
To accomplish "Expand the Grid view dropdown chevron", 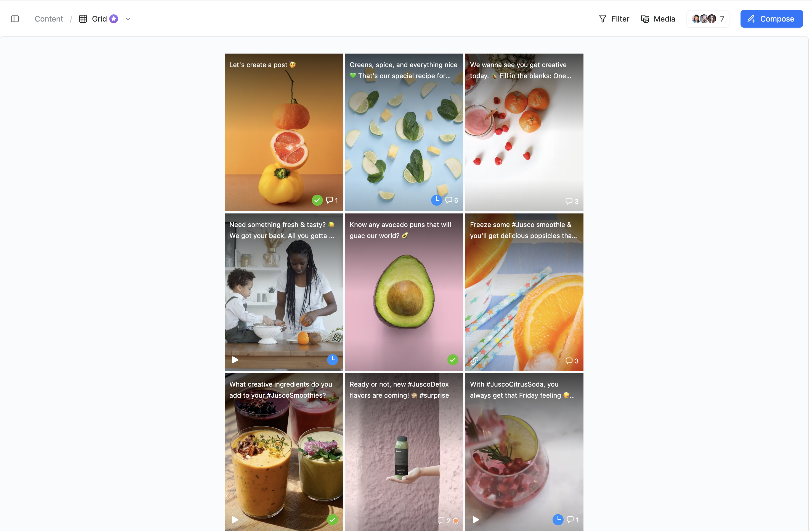I will (x=128, y=19).
